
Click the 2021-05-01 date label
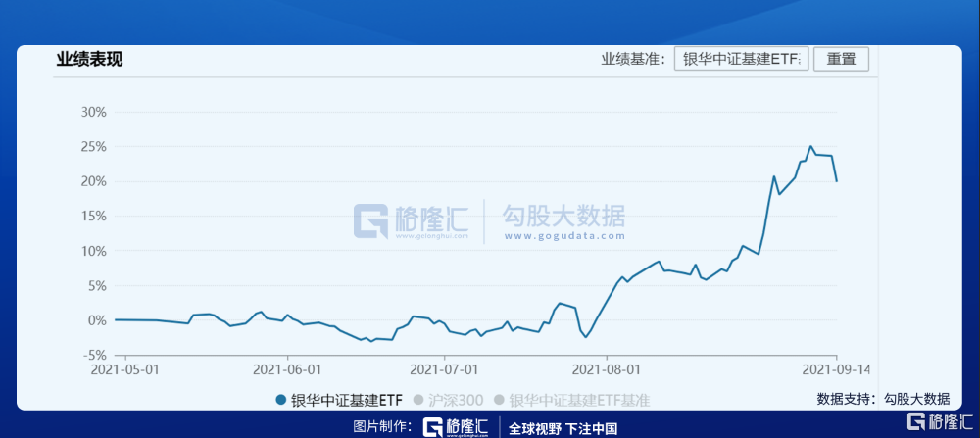pos(125,368)
